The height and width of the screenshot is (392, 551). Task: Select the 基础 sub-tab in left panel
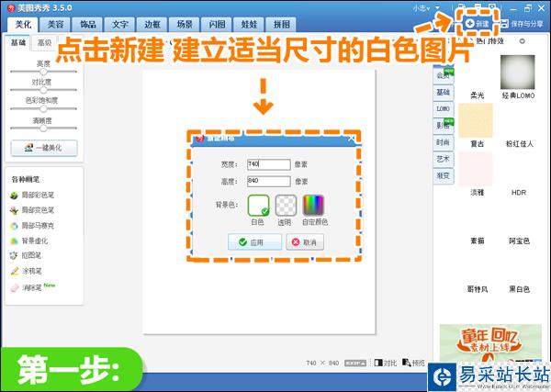pyautogui.click(x=18, y=42)
